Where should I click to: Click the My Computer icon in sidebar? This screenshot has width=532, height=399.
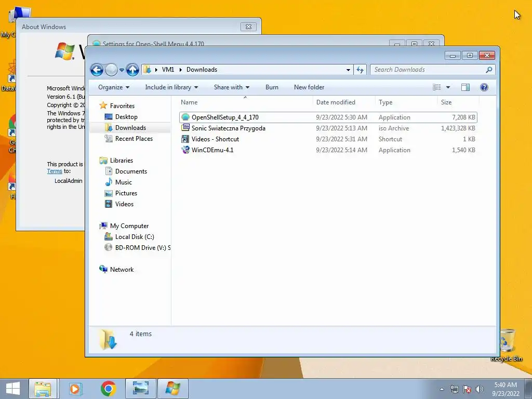click(103, 225)
